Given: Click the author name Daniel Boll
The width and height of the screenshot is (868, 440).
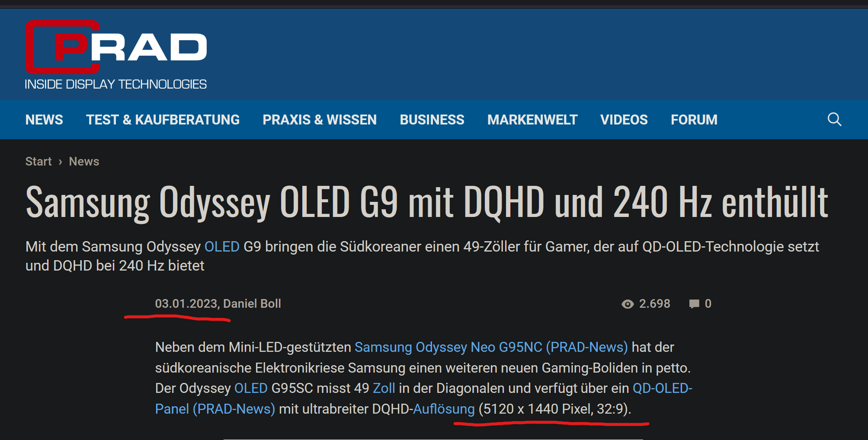Looking at the screenshot, I should pyautogui.click(x=252, y=304).
